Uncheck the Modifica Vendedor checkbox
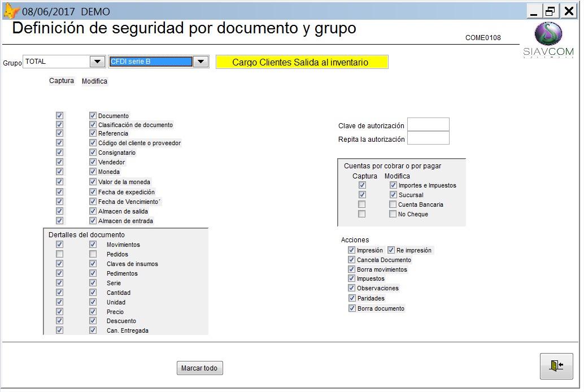This screenshot has width=584, height=392. pos(93,162)
